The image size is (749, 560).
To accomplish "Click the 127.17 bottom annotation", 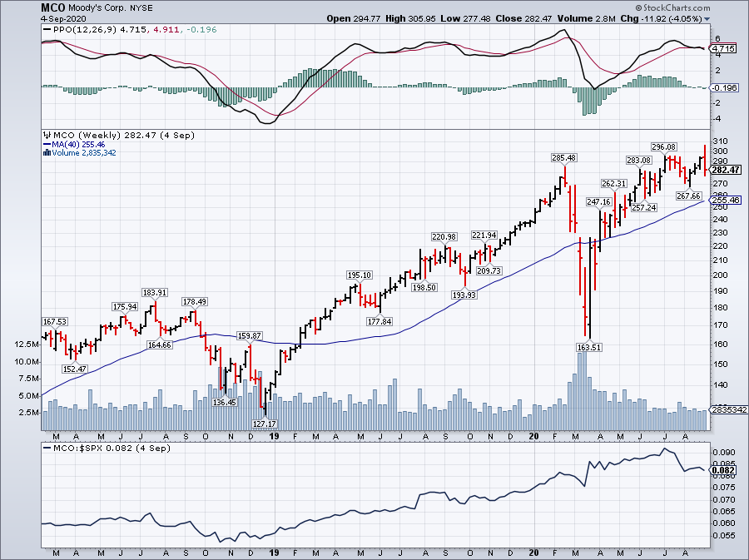I will tap(265, 424).
